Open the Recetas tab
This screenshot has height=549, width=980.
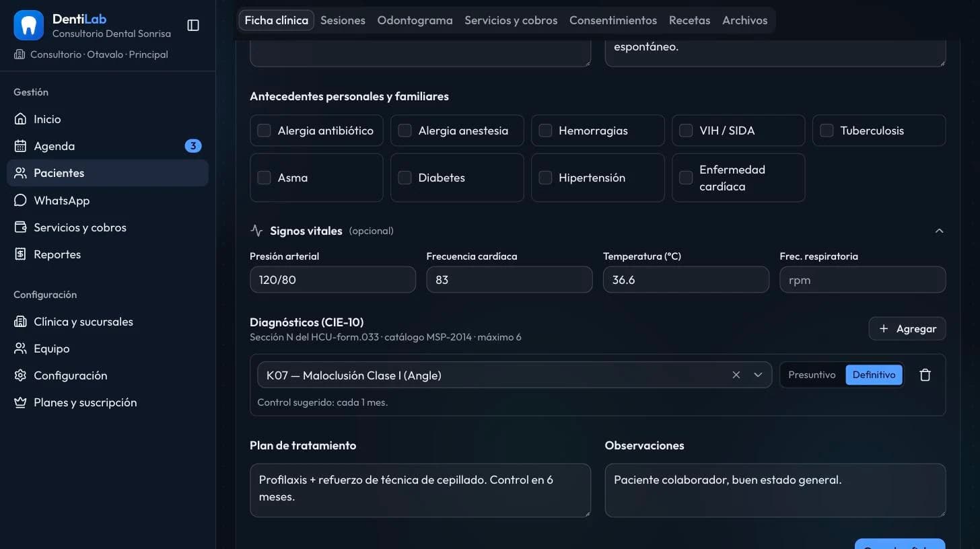click(689, 20)
